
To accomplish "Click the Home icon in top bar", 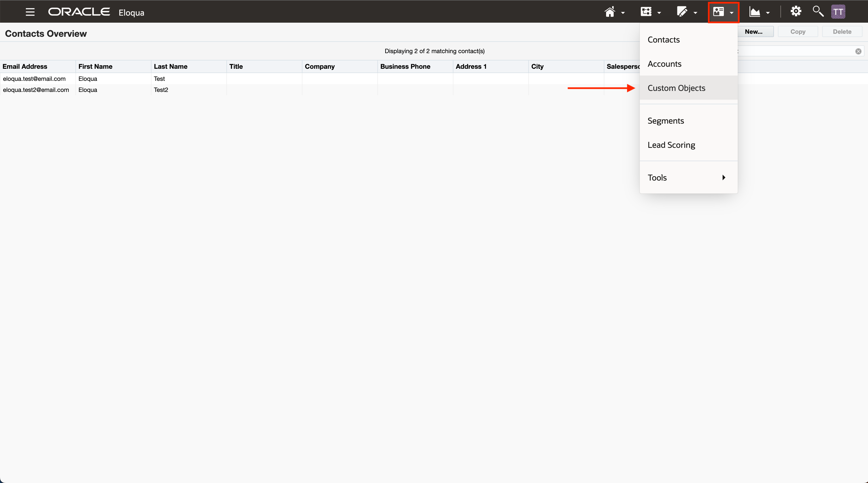I will point(610,12).
